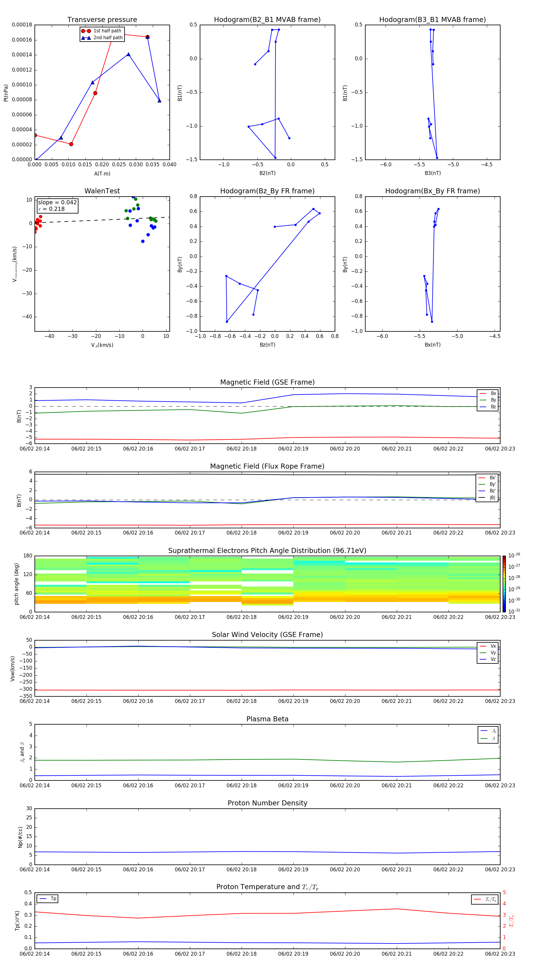Click the Bx(nT) x-axis label
535x980 pixels.
[x=432, y=345]
